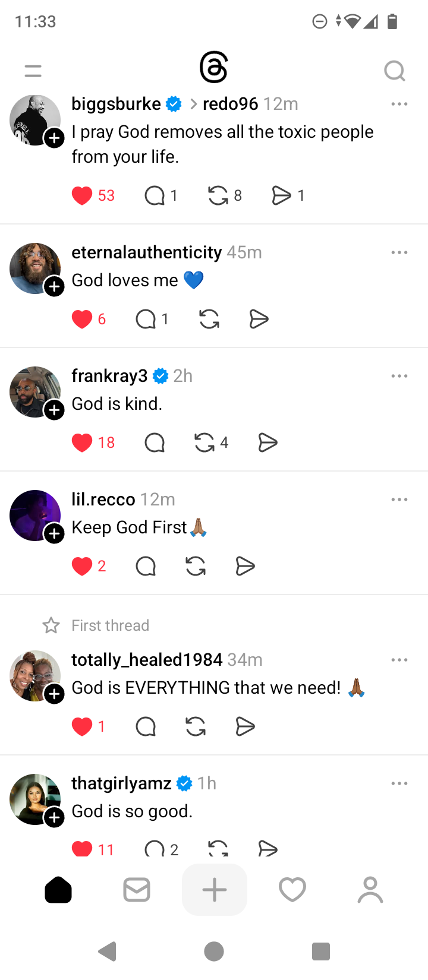Create a new thread with plus button

pyautogui.click(x=215, y=890)
